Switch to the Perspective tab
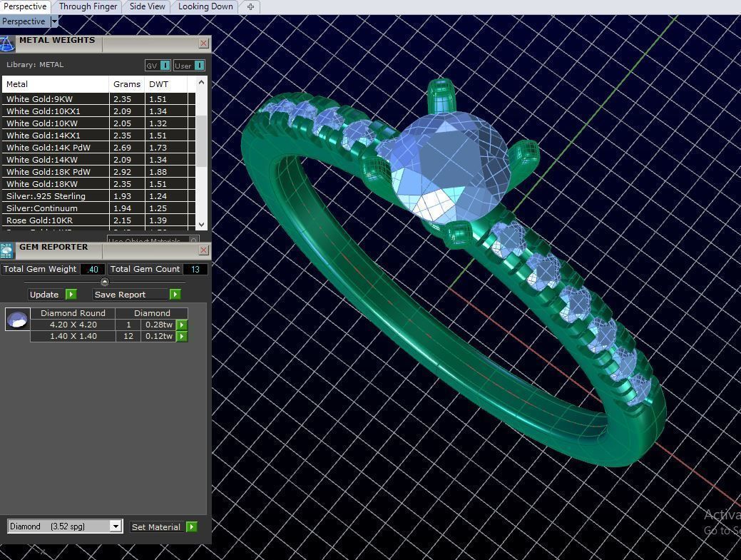The image size is (741, 560). tap(26, 6)
